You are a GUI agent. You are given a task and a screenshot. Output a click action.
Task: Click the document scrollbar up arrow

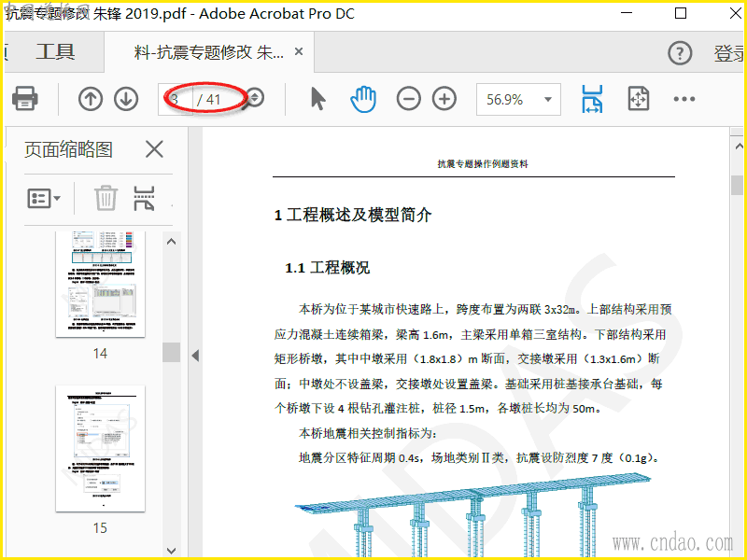pos(739,147)
